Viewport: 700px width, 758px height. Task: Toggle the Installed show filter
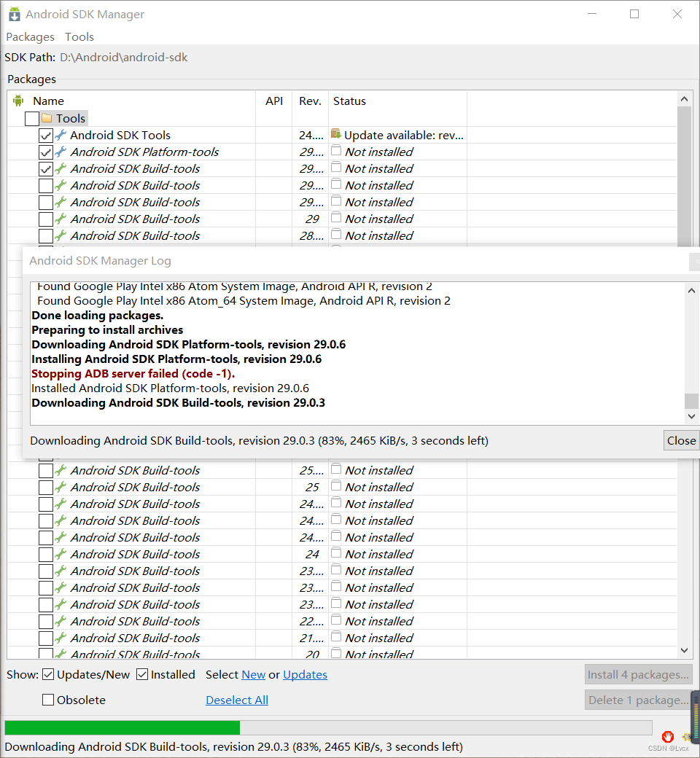pos(141,674)
